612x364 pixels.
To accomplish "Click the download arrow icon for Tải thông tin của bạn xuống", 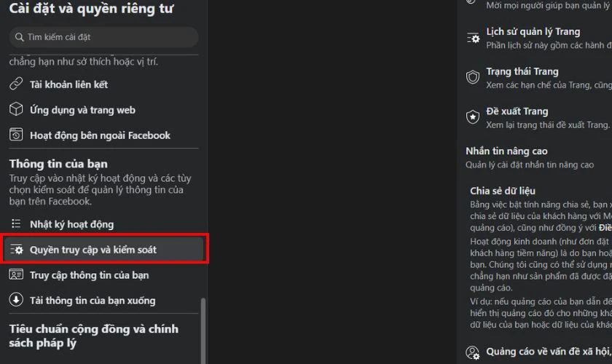I will tap(16, 300).
